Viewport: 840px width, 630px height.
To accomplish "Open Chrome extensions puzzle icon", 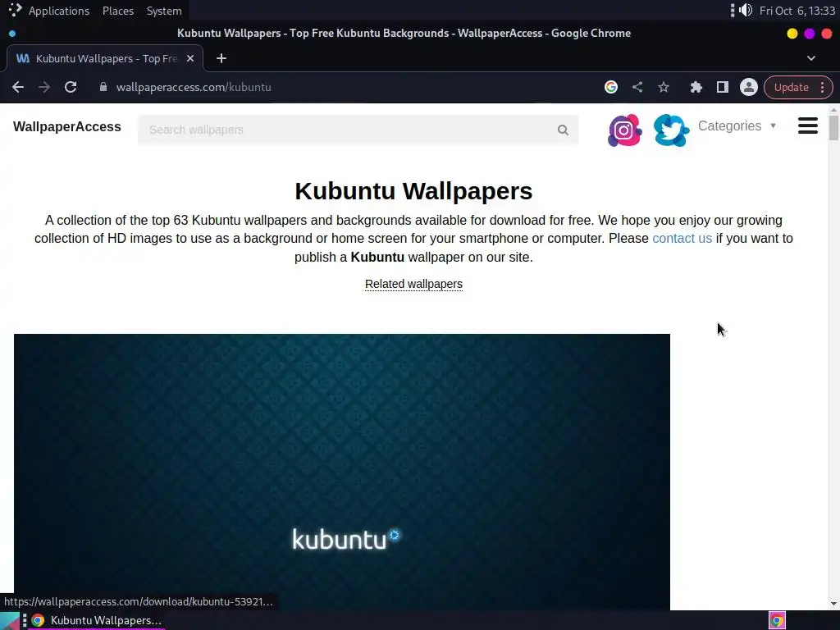I will (x=696, y=87).
